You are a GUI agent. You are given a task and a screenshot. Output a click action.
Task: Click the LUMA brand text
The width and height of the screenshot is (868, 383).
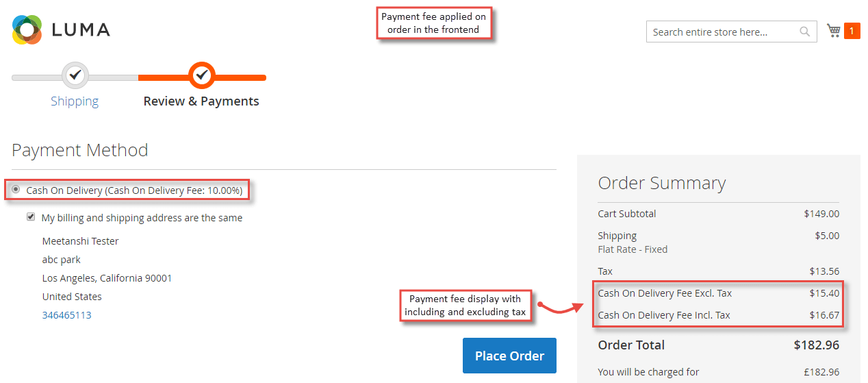point(81,30)
